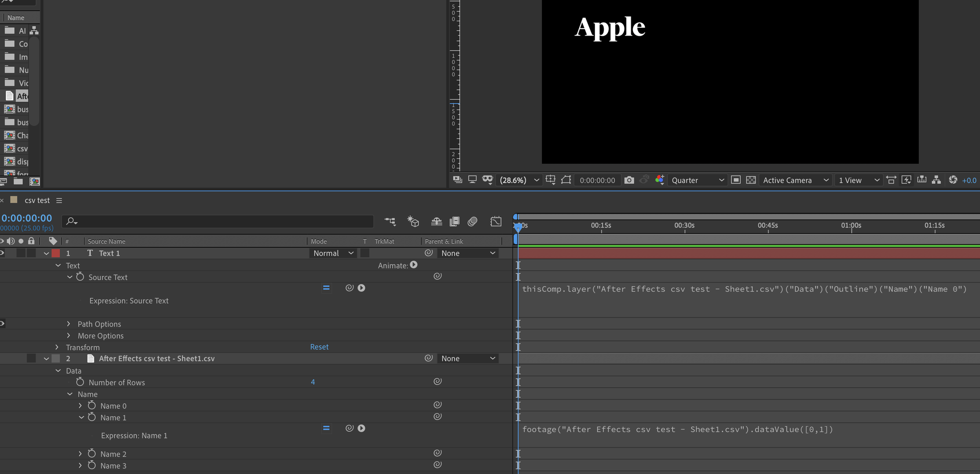Open Name 1 expression language menu

click(361, 428)
